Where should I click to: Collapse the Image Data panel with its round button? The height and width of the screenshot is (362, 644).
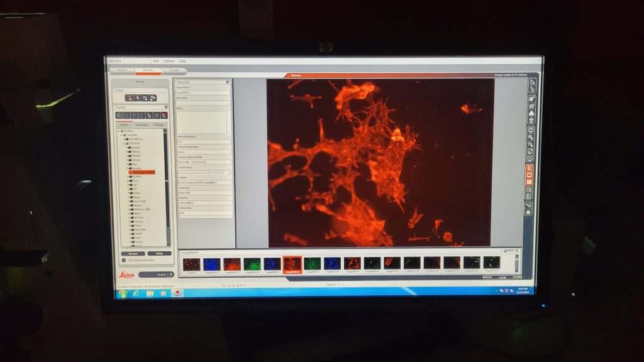pos(228,82)
